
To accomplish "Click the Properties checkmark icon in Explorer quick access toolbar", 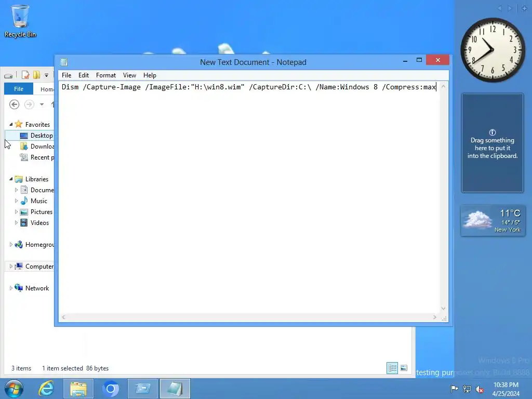I will point(25,75).
